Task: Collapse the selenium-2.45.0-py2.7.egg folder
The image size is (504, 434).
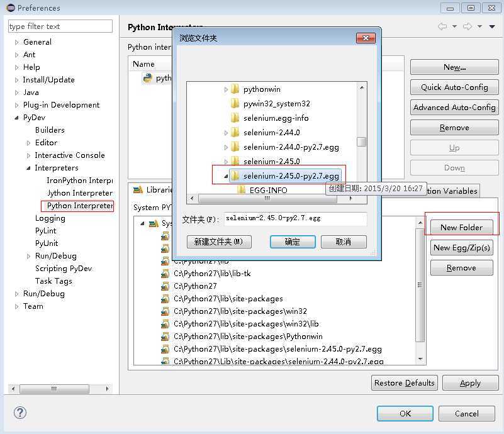Action: point(226,176)
